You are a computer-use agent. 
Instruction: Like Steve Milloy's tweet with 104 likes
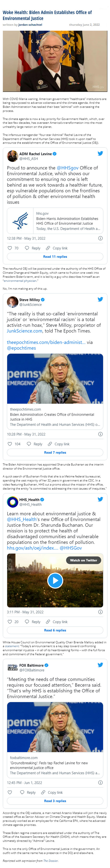[x=10, y=444]
